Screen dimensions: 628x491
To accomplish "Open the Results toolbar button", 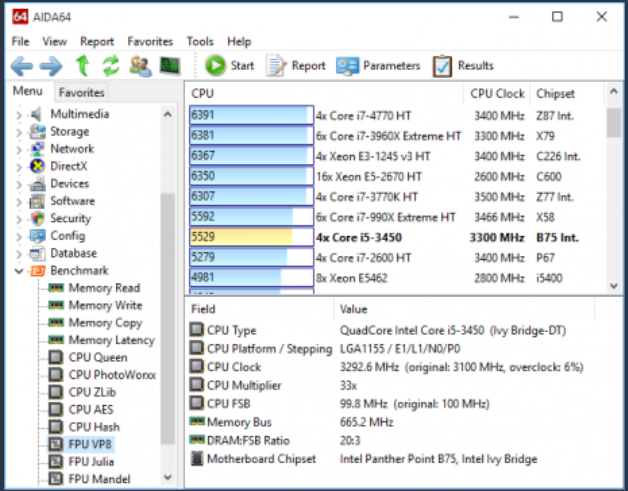I will click(463, 65).
